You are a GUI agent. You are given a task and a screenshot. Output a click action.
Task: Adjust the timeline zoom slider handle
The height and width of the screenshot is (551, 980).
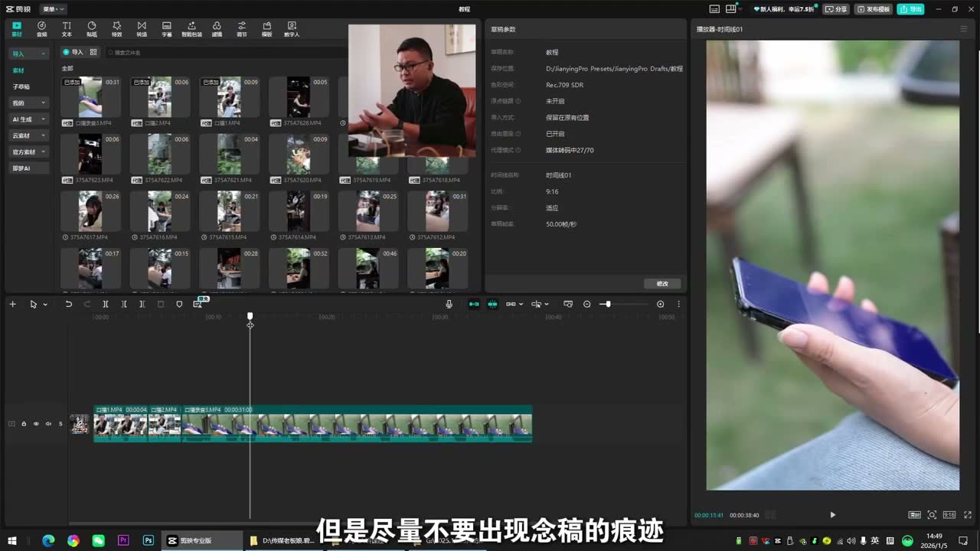[x=608, y=304]
